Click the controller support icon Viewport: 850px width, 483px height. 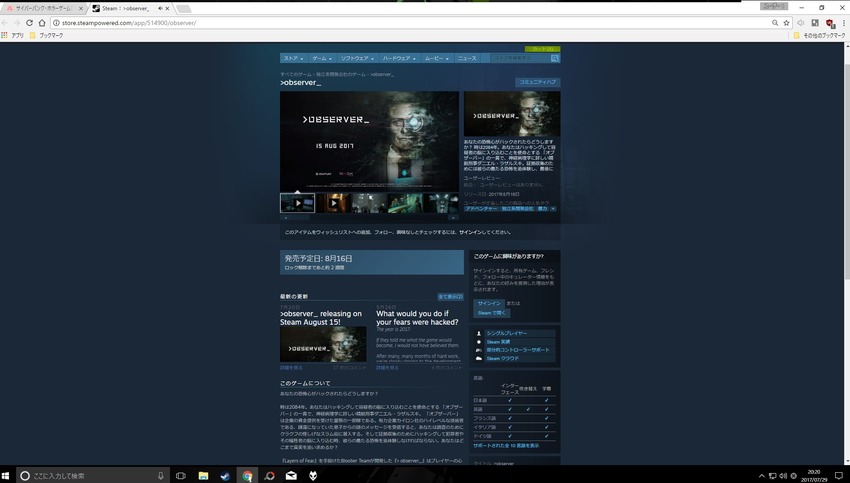(479, 350)
